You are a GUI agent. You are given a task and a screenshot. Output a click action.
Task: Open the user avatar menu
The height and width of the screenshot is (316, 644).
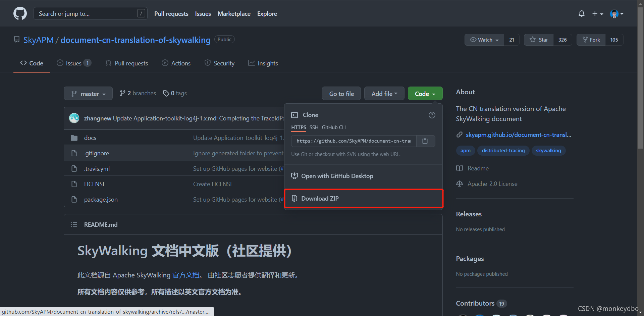coord(616,14)
